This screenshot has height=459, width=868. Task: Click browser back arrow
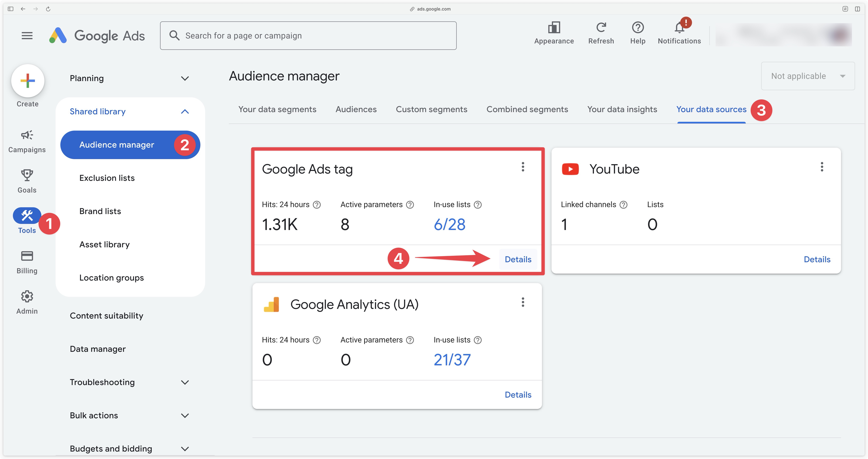[x=23, y=9]
